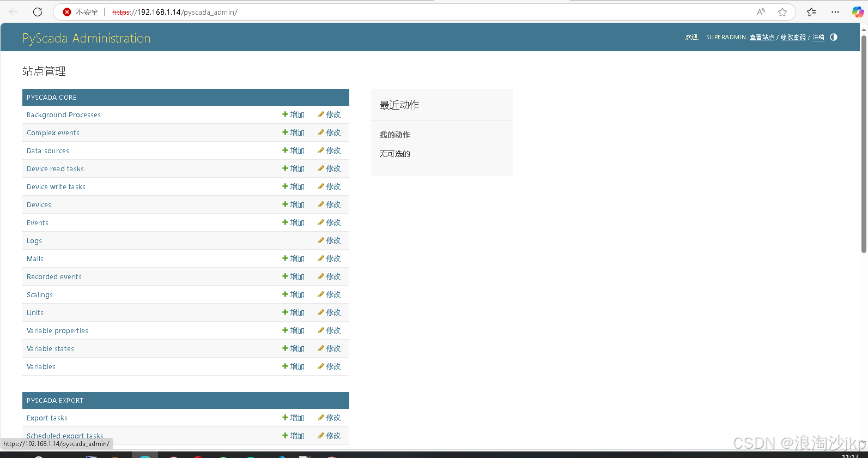This screenshot has width=868, height=458.
Task: Star this page as a favorite
Action: [782, 12]
